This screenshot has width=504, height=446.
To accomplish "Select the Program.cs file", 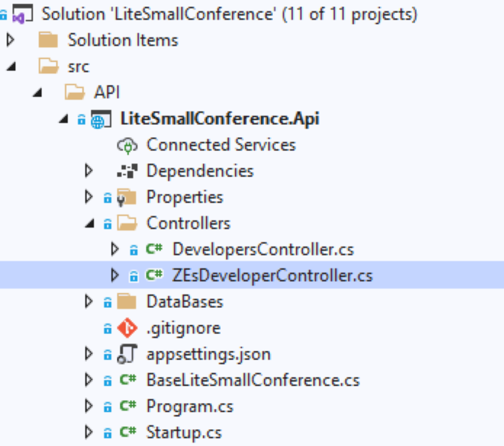I will [x=190, y=407].
